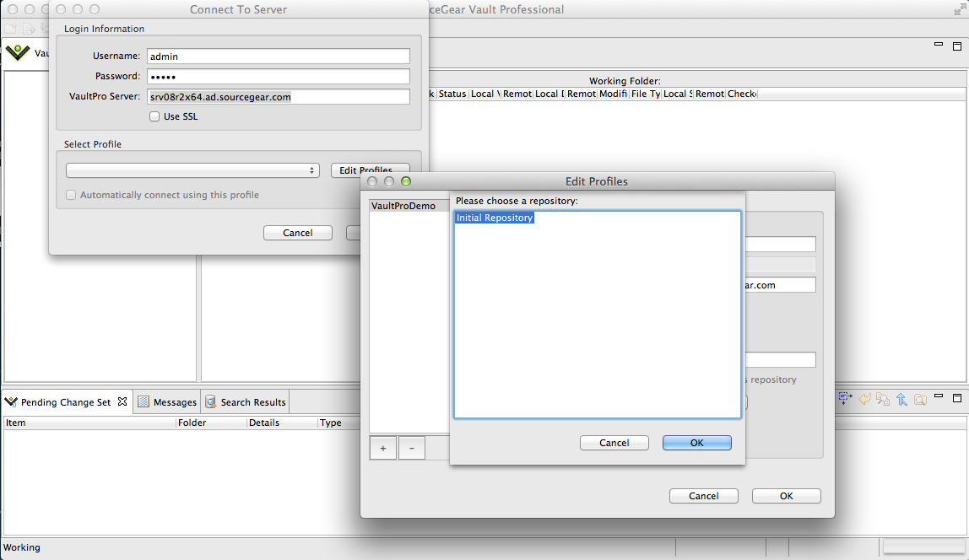This screenshot has width=969, height=560.
Task: Click the folder with magnifier icon
Action: 920,400
